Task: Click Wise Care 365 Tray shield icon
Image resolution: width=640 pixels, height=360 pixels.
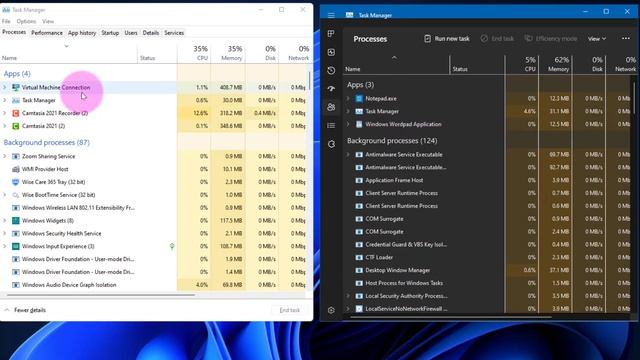Action: pos(16,182)
